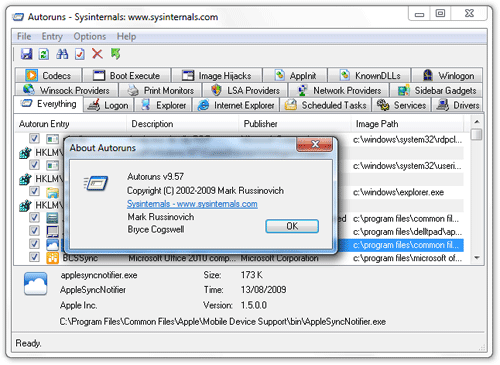
Task: Open the Help menu
Action: tap(126, 36)
